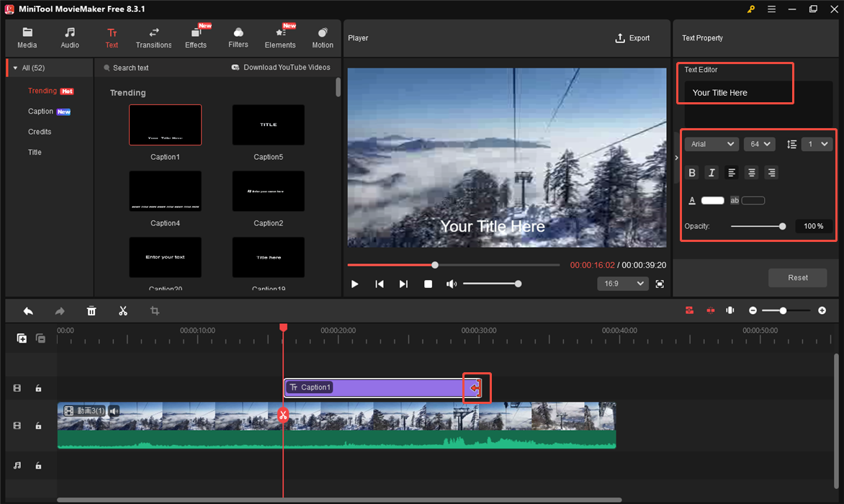844x504 pixels.
Task: Open the Effects tab
Action: pyautogui.click(x=196, y=38)
